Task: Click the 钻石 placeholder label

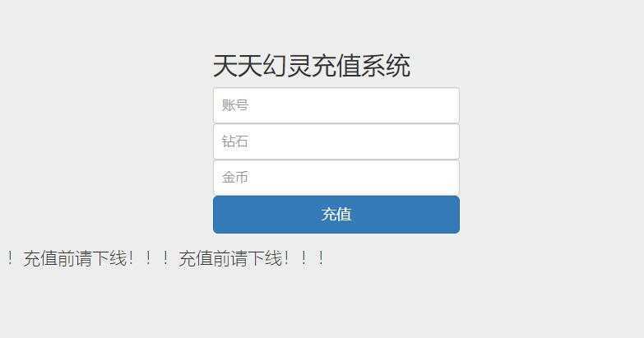Action: click(235, 141)
